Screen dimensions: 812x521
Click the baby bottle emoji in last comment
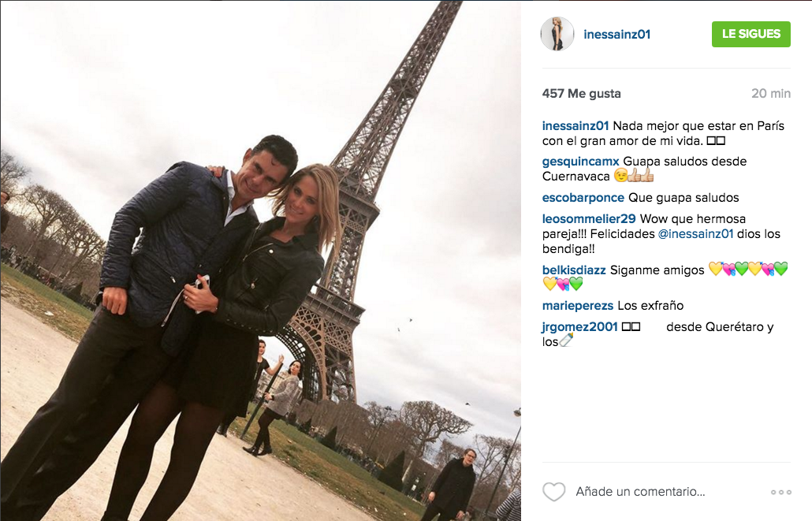pos(566,341)
